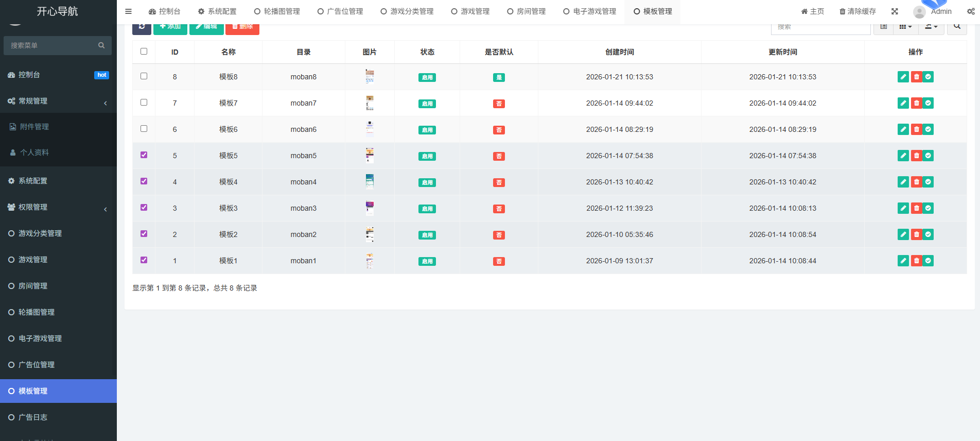Switch to the 系统配置 top tab

tap(217, 11)
